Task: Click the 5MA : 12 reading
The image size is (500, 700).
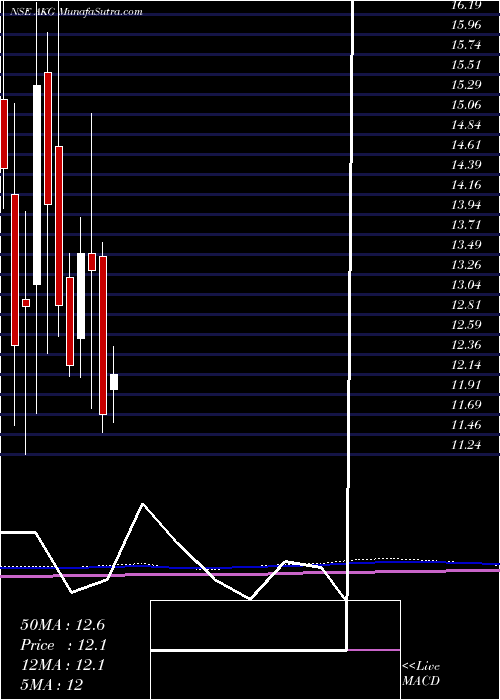Action: point(51,685)
